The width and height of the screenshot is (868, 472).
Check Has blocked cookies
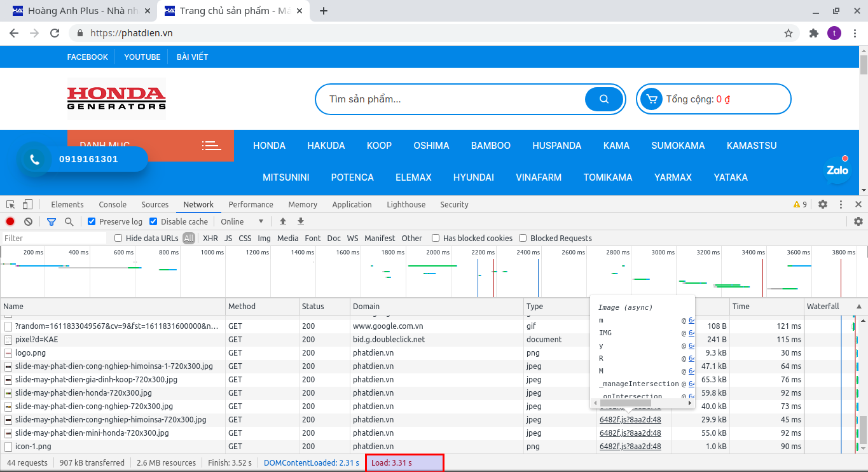(436, 238)
